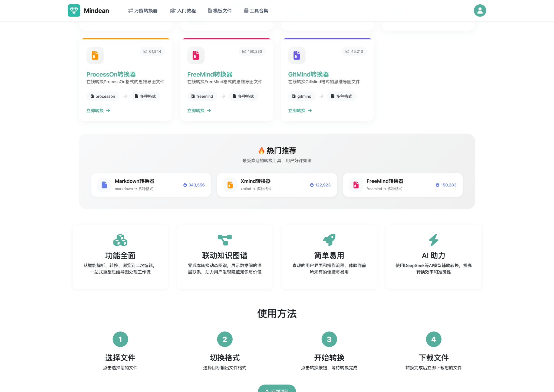The width and height of the screenshot is (554, 392).
Task: Click the blue Markdown converter file icon
Action: pos(104,185)
